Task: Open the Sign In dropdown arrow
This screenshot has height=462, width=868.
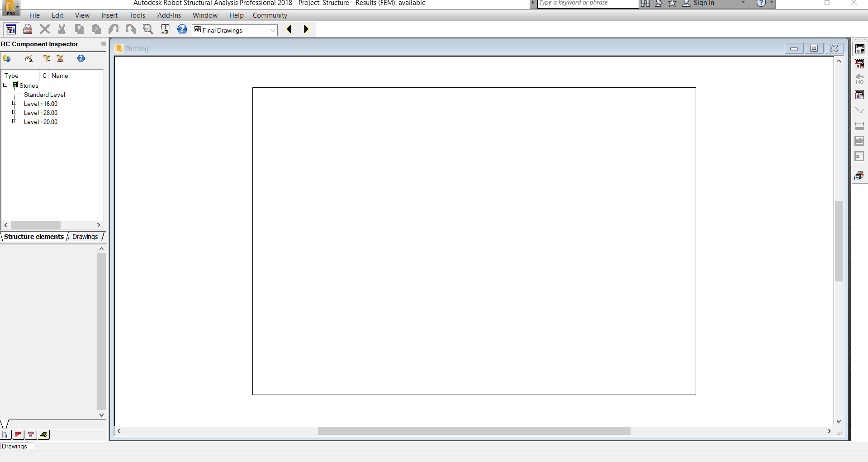Action: click(x=743, y=3)
